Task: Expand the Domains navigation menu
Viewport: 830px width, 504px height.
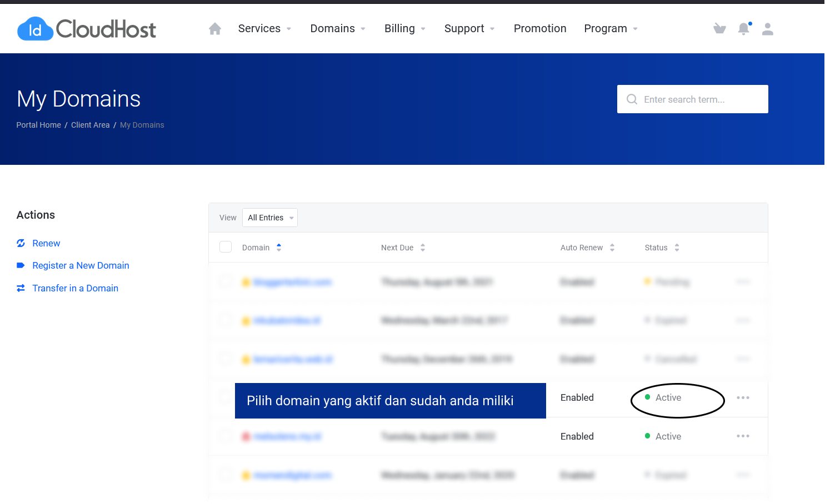Action: click(337, 29)
